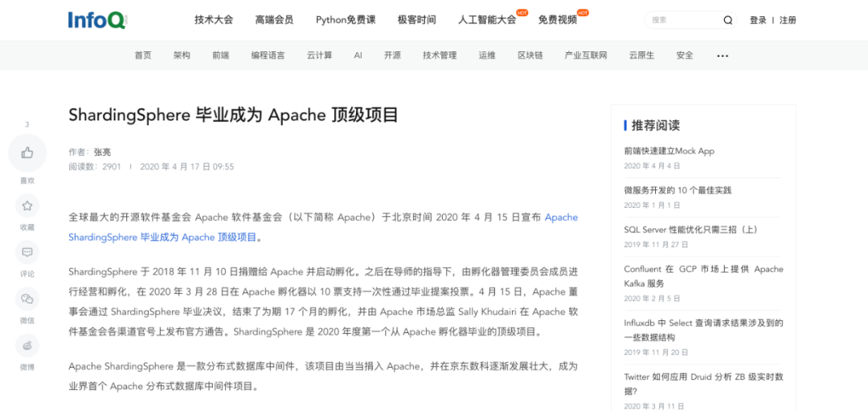Select the 前端 category tab
868x411 pixels.
[x=220, y=55]
